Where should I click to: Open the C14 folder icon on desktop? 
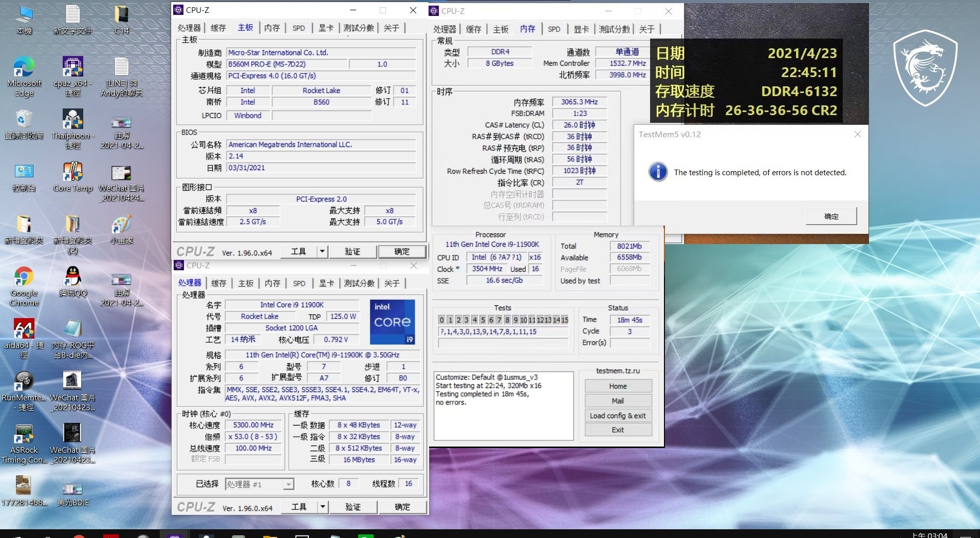(122, 20)
